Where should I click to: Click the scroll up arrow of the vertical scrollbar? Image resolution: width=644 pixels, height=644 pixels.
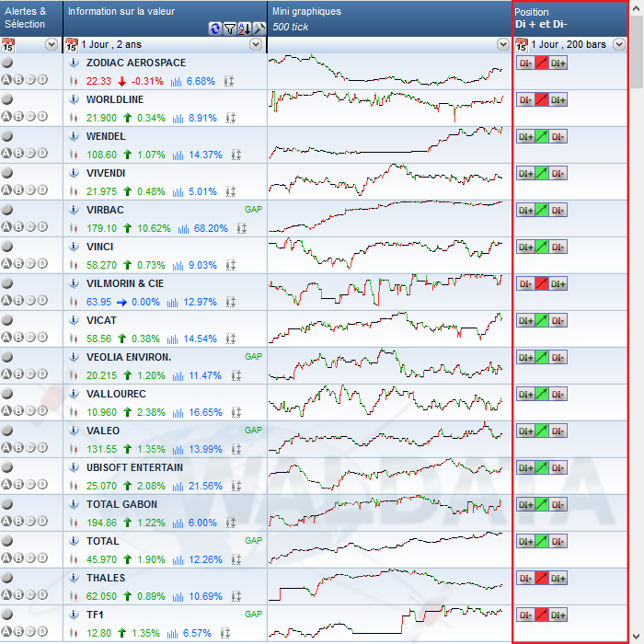(x=638, y=7)
